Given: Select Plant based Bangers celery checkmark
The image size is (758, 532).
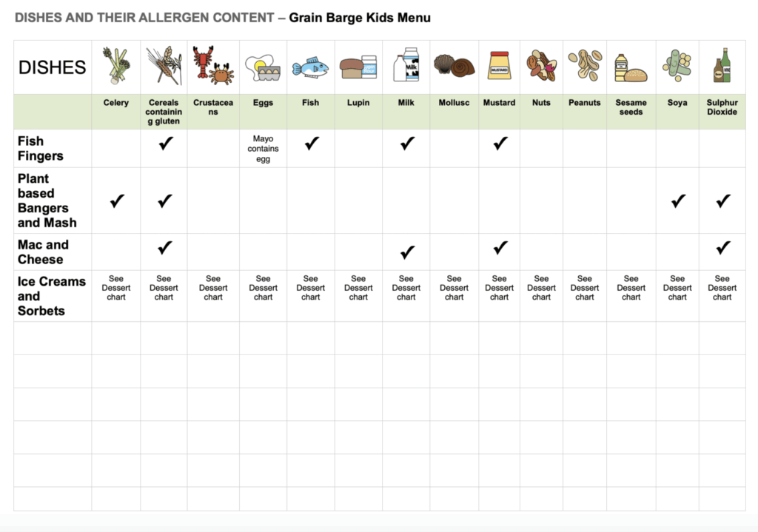Looking at the screenshot, I should tap(117, 201).
